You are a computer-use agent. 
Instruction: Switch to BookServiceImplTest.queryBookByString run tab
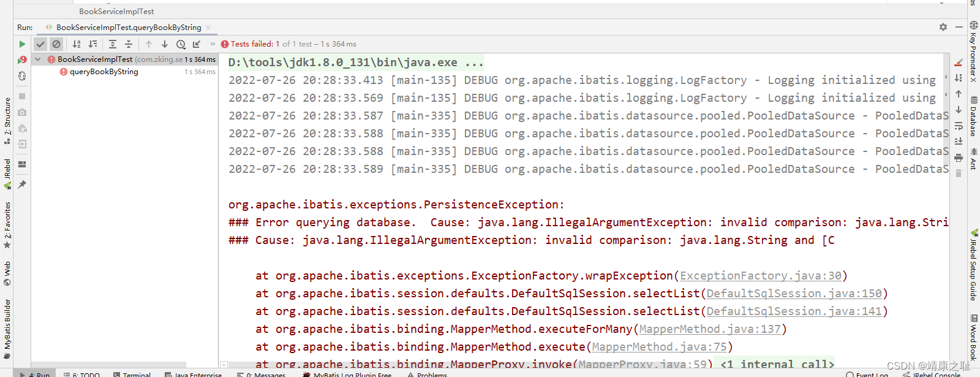(x=129, y=28)
